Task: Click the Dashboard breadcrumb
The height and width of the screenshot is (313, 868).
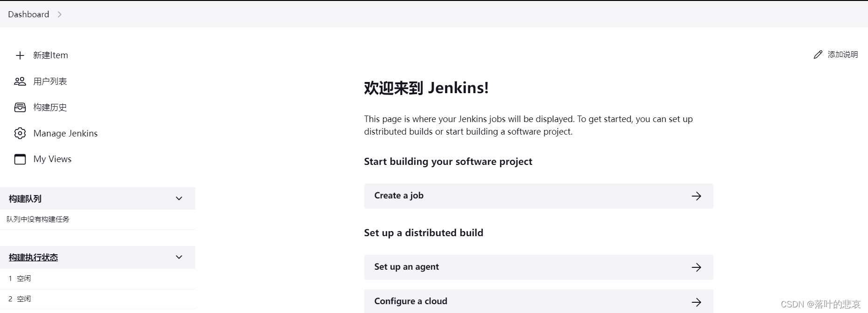Action: pyautogui.click(x=28, y=14)
